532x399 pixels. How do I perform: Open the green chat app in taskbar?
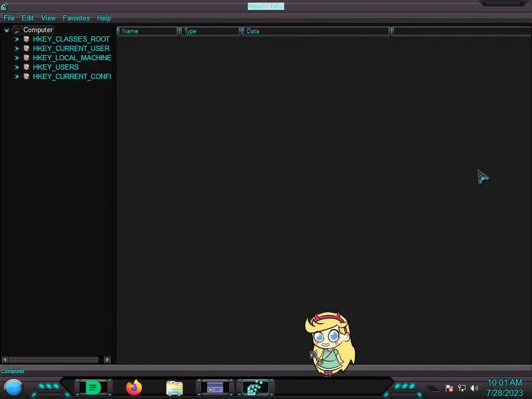(94, 388)
